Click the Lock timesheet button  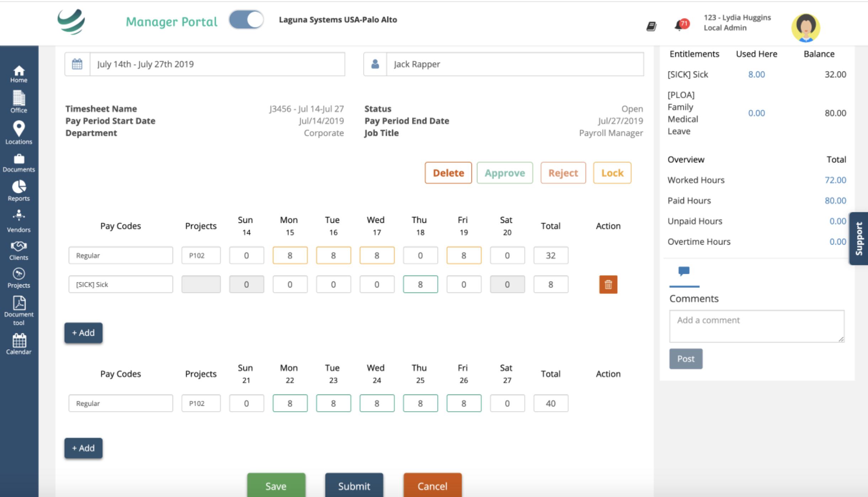(x=612, y=173)
